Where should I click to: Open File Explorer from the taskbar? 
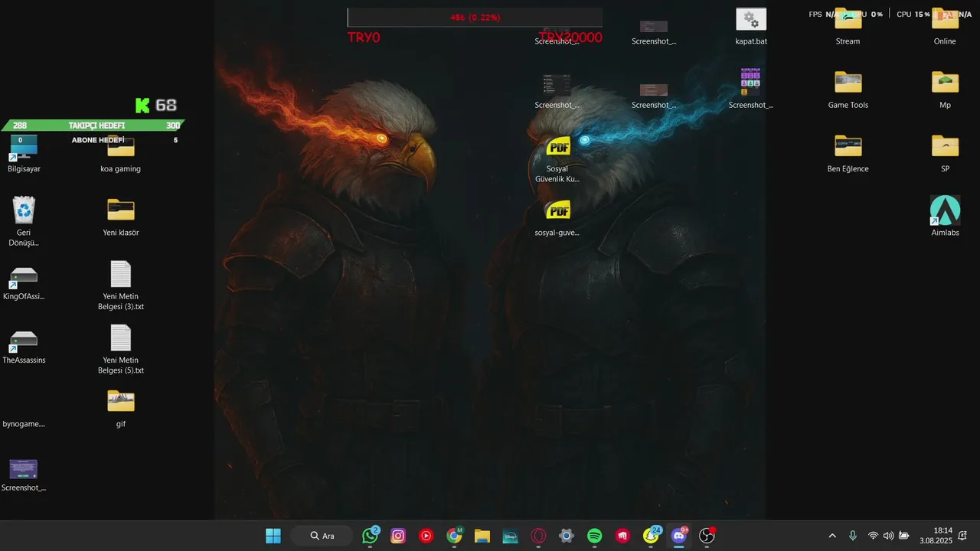(x=482, y=536)
